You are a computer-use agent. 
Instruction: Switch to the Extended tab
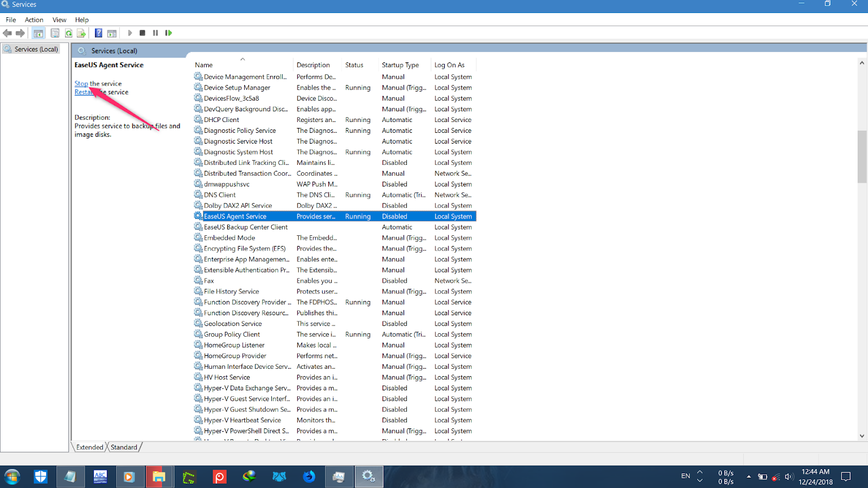(90, 447)
